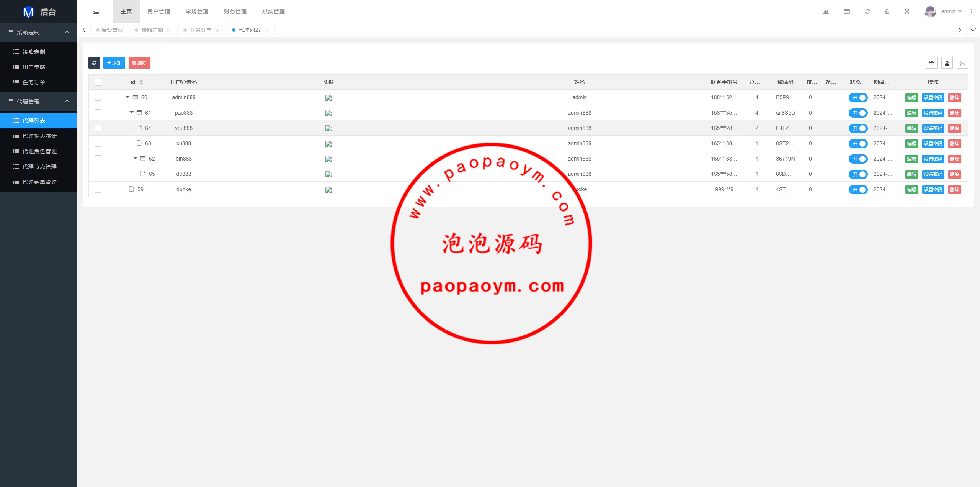Click the file icon of row 59

click(131, 189)
